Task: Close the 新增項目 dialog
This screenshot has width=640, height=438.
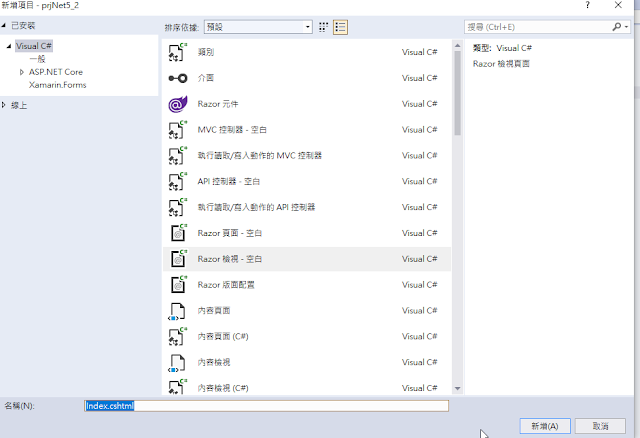Action: pos(618,5)
